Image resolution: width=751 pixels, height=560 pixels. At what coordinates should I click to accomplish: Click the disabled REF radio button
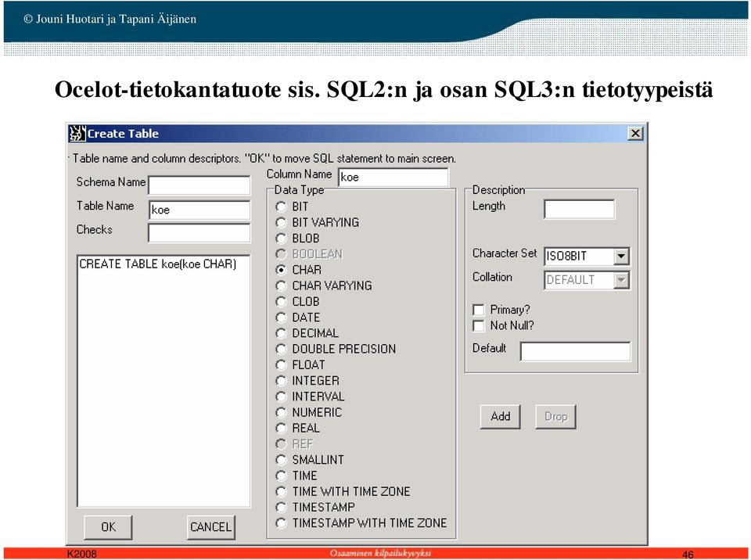(281, 444)
